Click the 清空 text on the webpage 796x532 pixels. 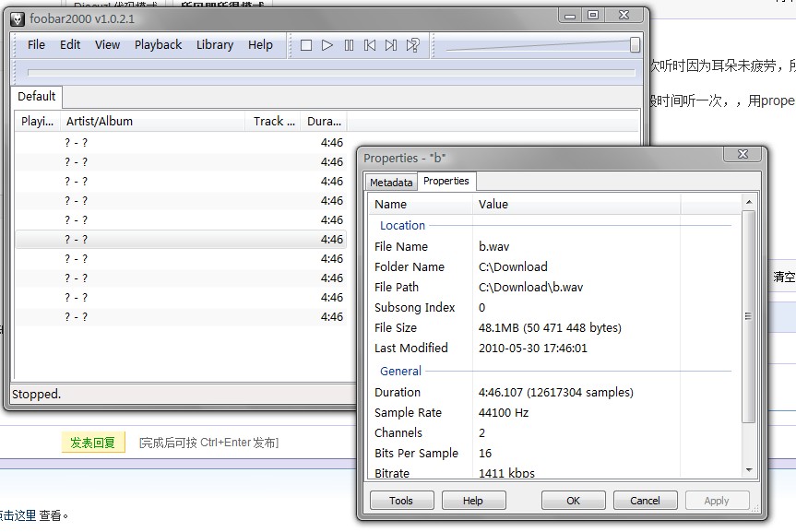pos(784,277)
